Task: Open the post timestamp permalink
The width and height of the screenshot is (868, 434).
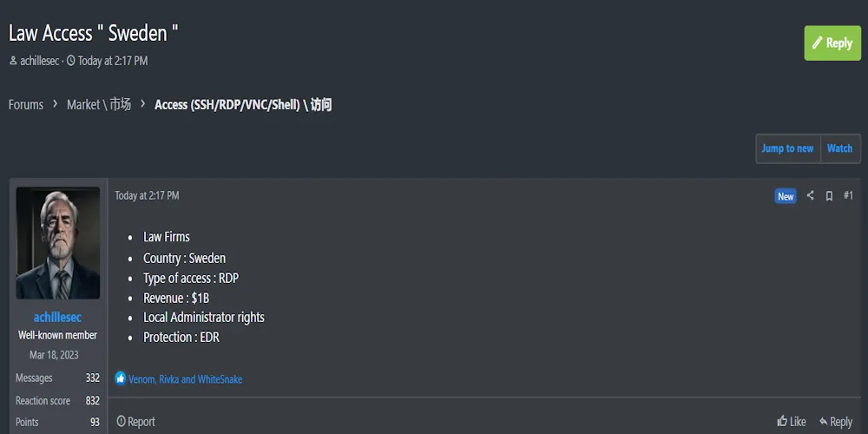Action: click(147, 196)
